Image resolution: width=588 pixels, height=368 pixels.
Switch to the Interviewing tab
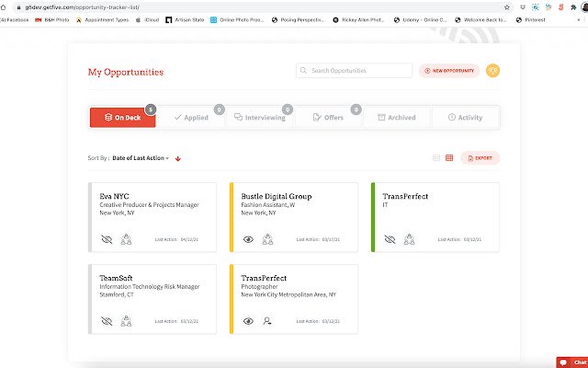tap(259, 118)
